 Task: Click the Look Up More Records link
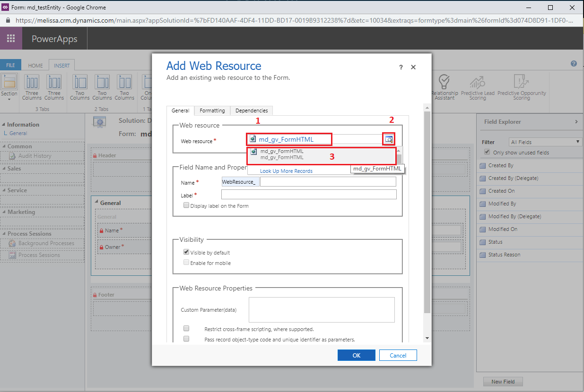[286, 171]
